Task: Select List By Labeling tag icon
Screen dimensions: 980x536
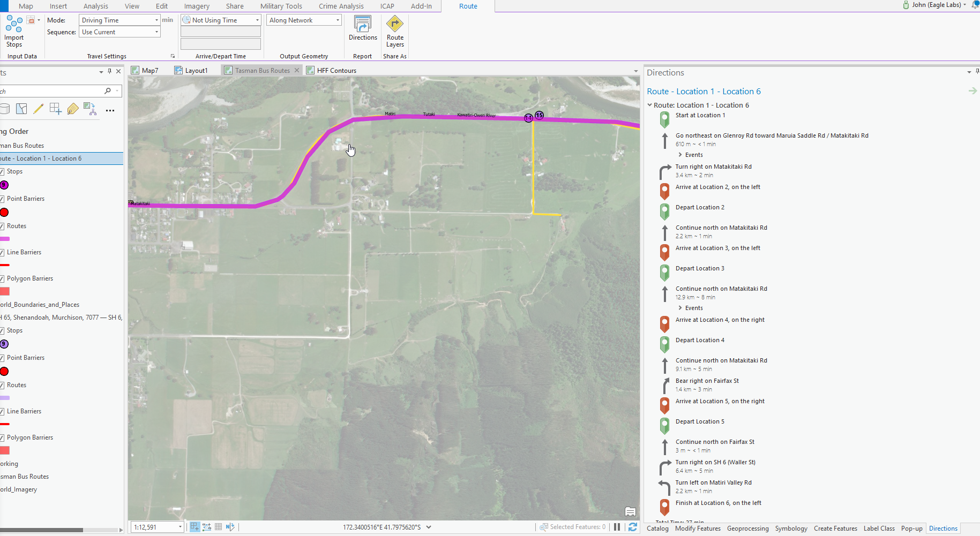Action: click(x=73, y=109)
